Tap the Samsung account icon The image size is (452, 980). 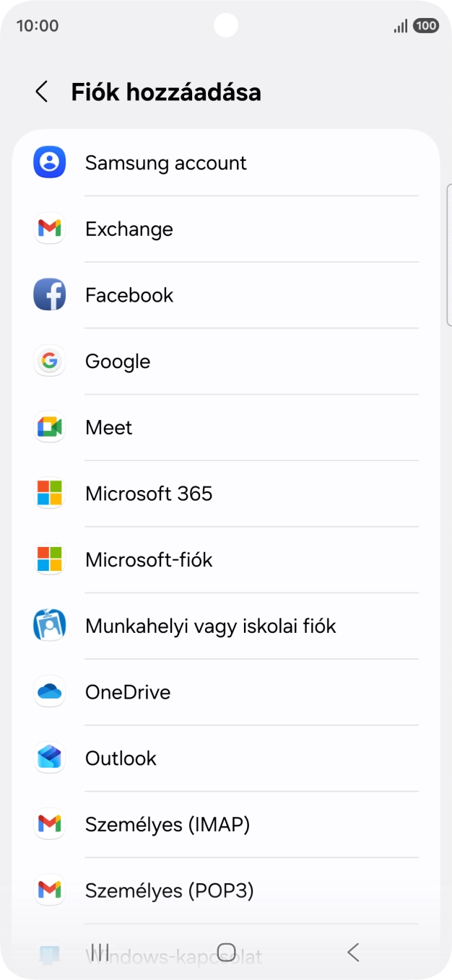[x=49, y=162]
